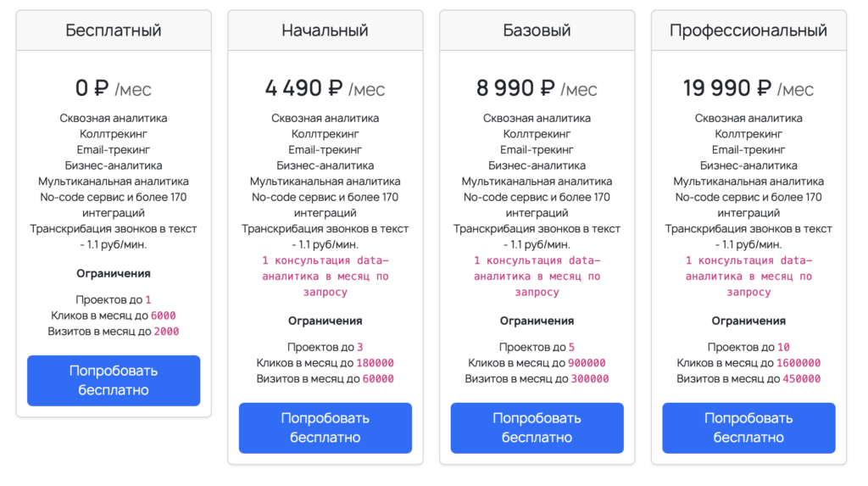Click the 6000 clicks limit value
The height and width of the screenshot is (486, 868).
tap(164, 316)
